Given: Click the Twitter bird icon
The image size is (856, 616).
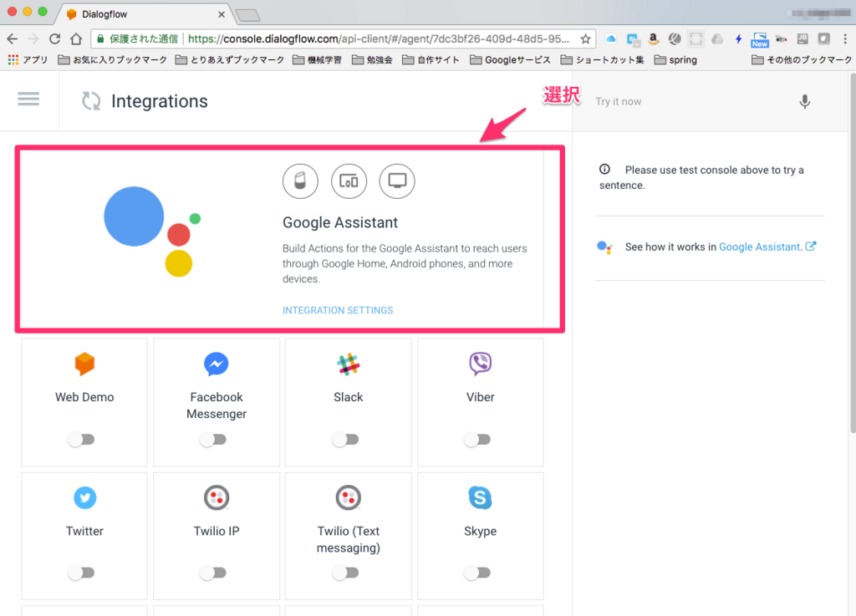Looking at the screenshot, I should [x=84, y=497].
